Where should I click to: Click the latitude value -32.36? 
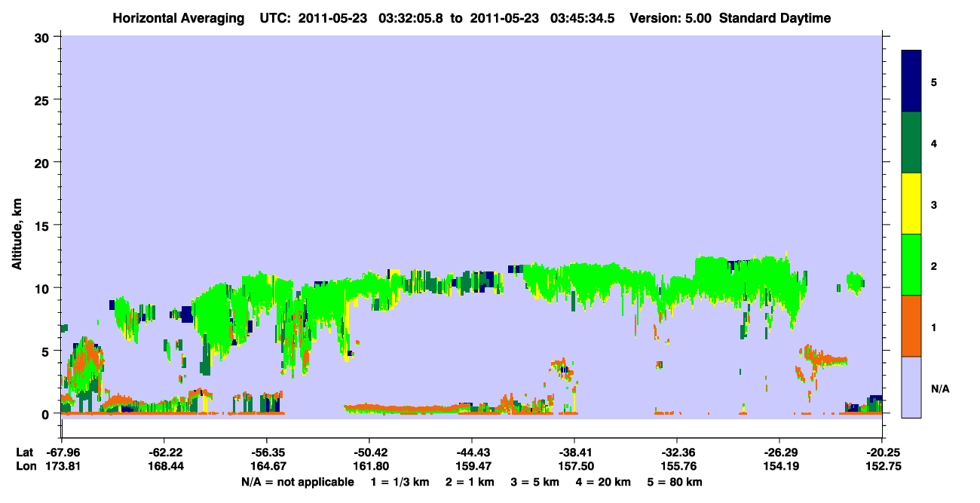pos(677,452)
